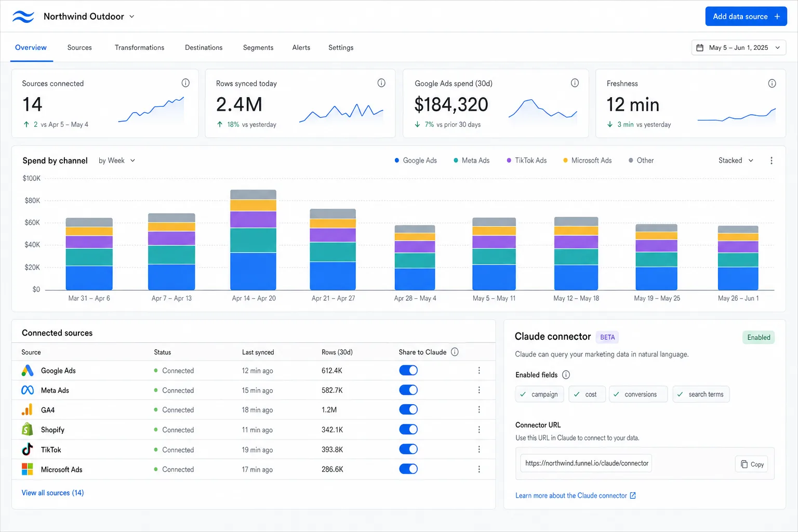Toggle TikTok Ads legend color dot
The image size is (798, 532).
[509, 161]
